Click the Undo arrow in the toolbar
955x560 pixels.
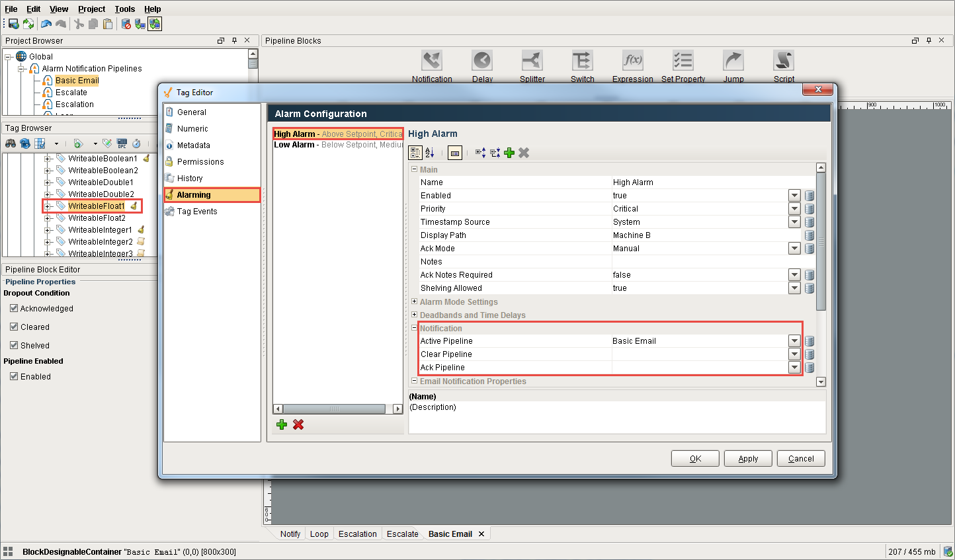coord(46,24)
